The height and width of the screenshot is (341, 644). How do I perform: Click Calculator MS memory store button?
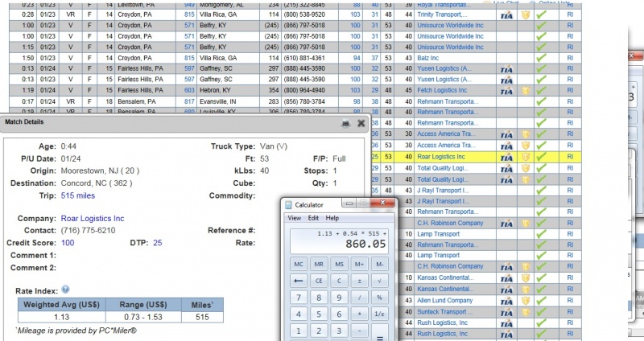click(x=339, y=265)
